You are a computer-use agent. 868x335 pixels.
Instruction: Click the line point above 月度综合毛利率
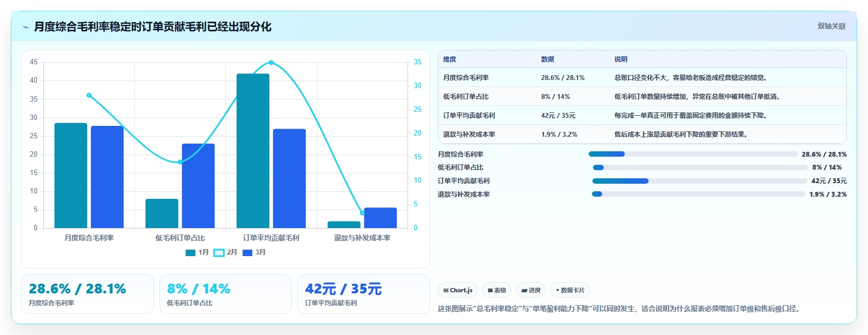tap(89, 95)
